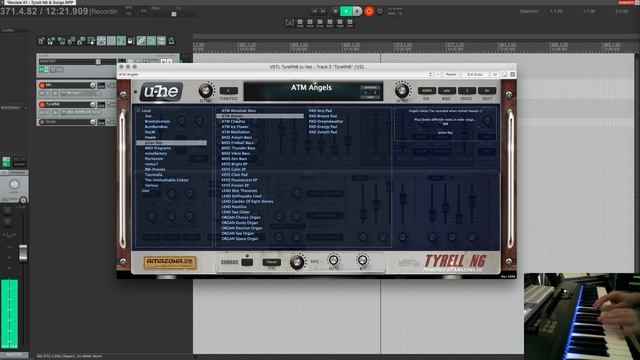
Task: Select the PAD Airy Pad preset
Action: coord(320,111)
